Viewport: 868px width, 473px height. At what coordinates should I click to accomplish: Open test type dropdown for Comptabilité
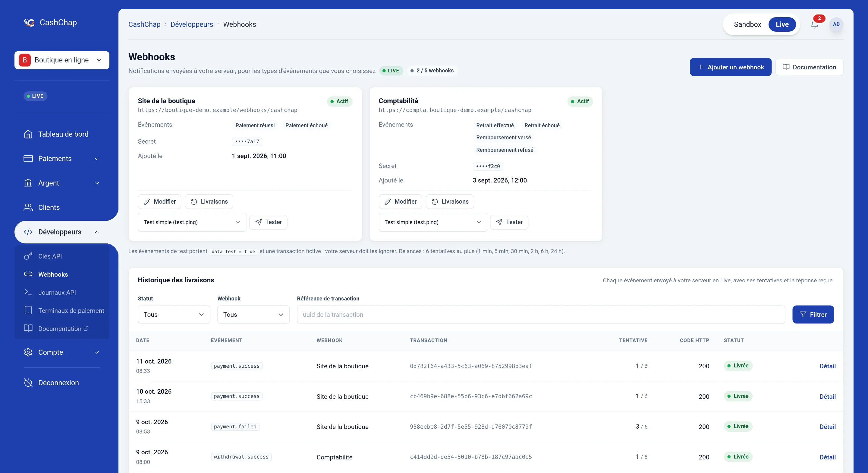(x=433, y=222)
